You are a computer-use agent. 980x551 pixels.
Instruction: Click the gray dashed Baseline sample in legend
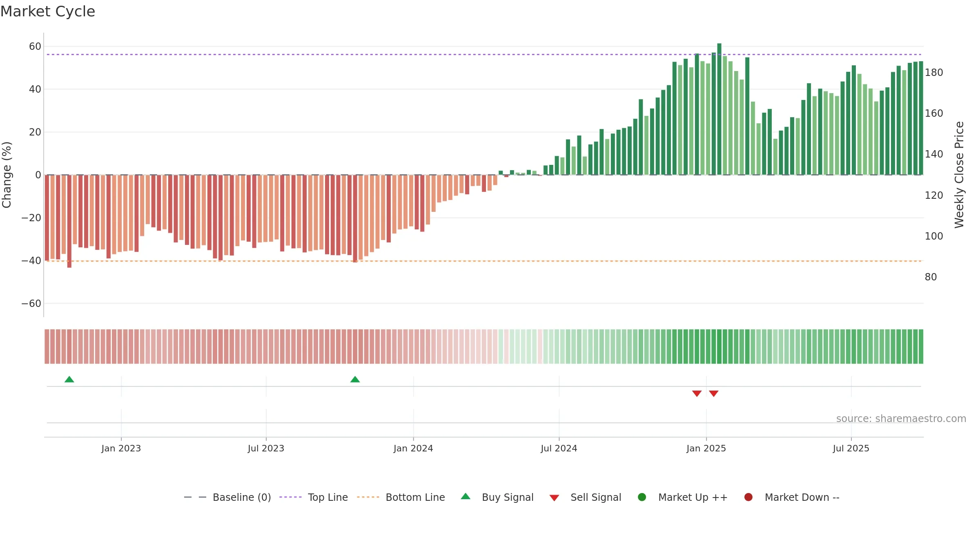(195, 497)
